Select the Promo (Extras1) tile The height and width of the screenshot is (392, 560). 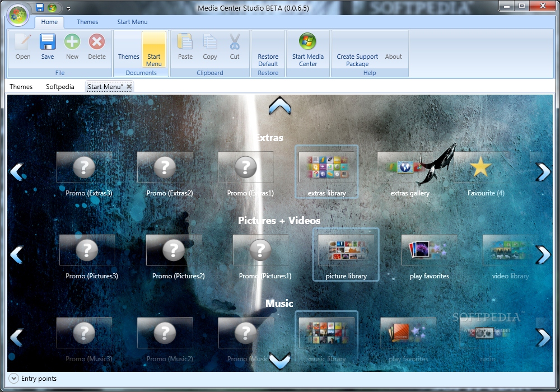[x=246, y=174]
